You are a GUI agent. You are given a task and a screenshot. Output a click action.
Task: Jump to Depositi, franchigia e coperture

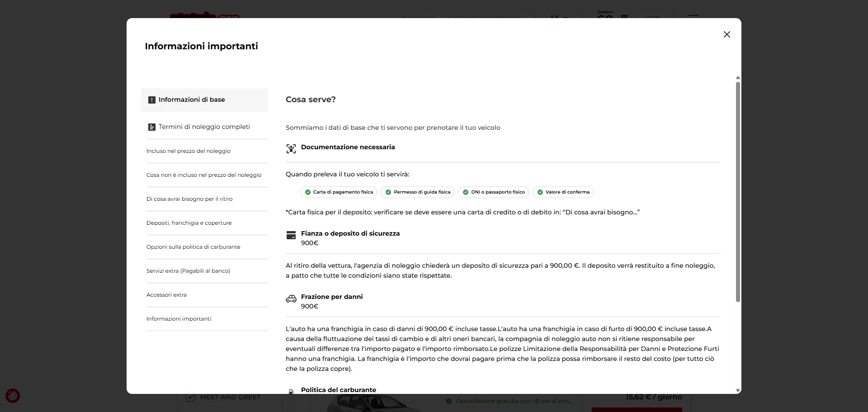189,223
